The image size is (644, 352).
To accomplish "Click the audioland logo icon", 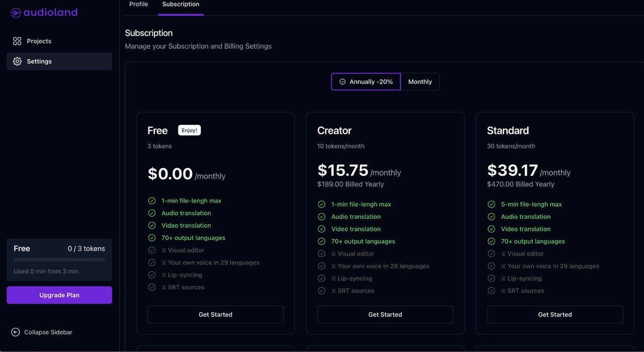I will coord(16,13).
